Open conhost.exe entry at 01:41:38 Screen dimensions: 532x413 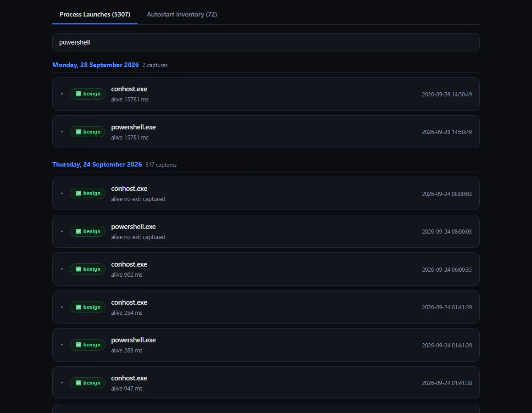[x=266, y=382]
